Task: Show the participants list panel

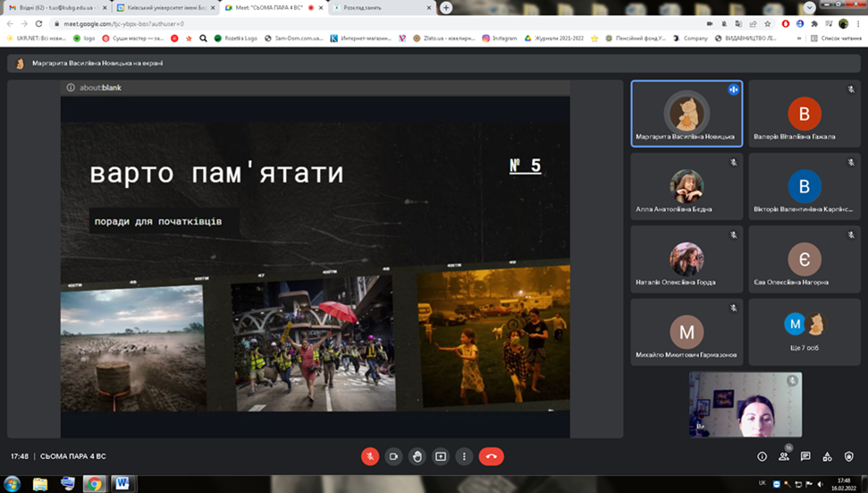Action: tap(784, 456)
